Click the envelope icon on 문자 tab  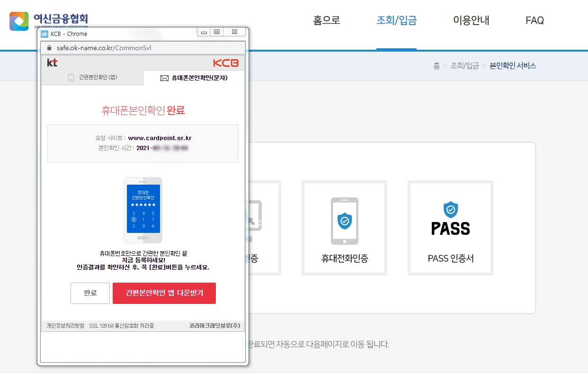[165, 78]
